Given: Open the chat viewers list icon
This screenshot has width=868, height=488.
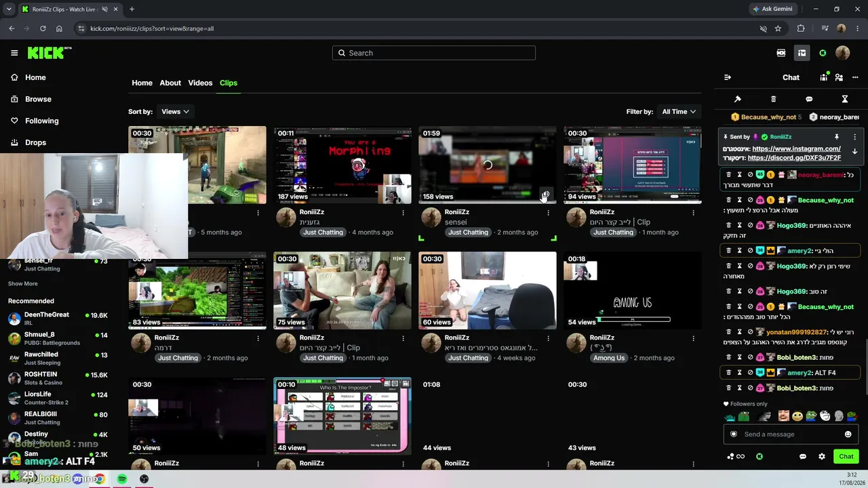Looking at the screenshot, I should tap(824, 77).
